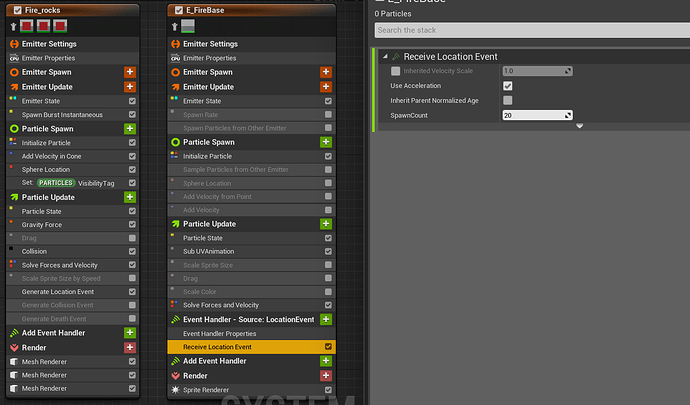Select third red mesh thumbnail in Fire_rocks
Screen dimensions: 690x405
point(60,26)
